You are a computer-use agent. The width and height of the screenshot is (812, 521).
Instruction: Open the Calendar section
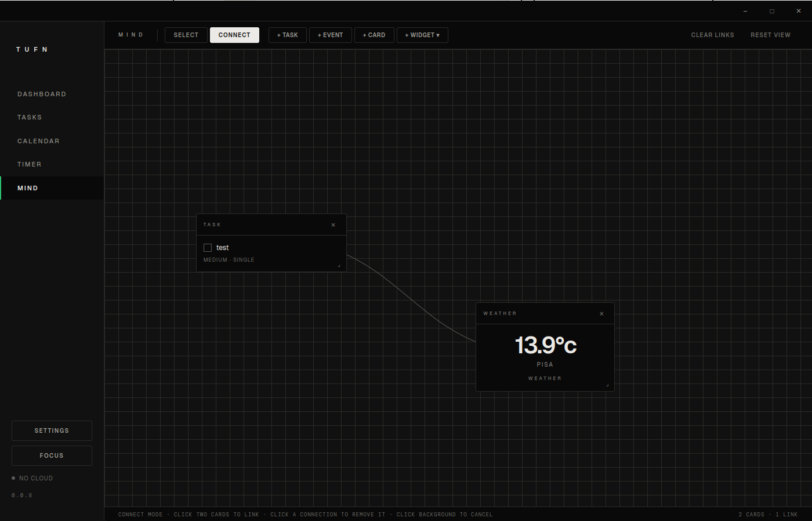click(x=38, y=141)
